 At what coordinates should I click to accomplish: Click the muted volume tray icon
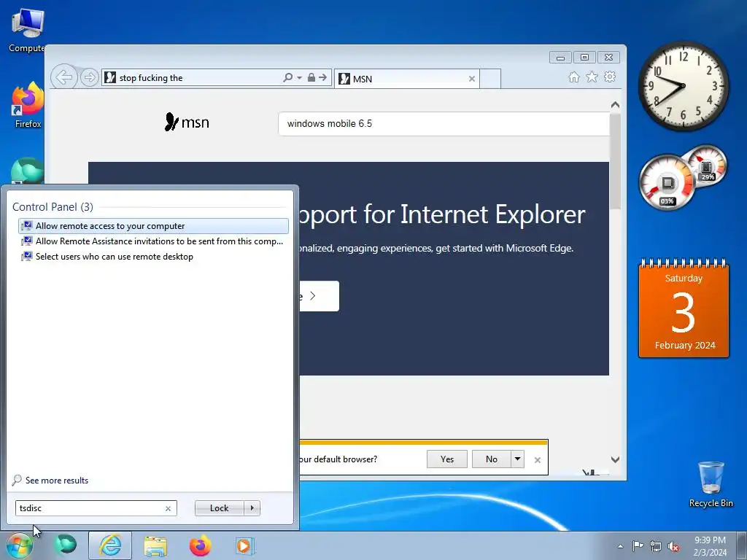click(673, 546)
